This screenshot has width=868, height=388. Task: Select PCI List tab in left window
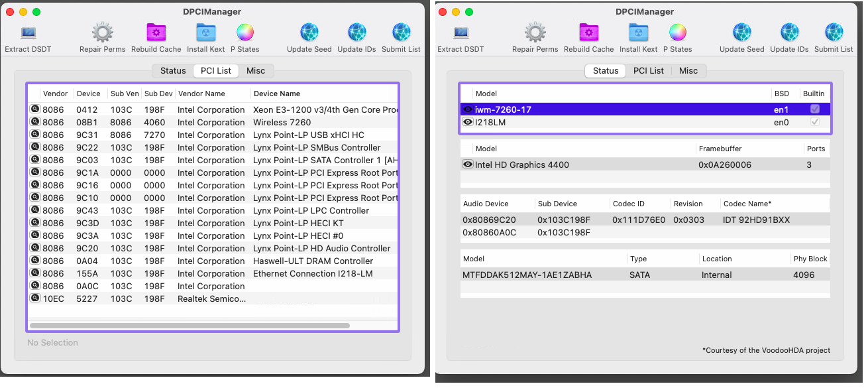click(216, 71)
